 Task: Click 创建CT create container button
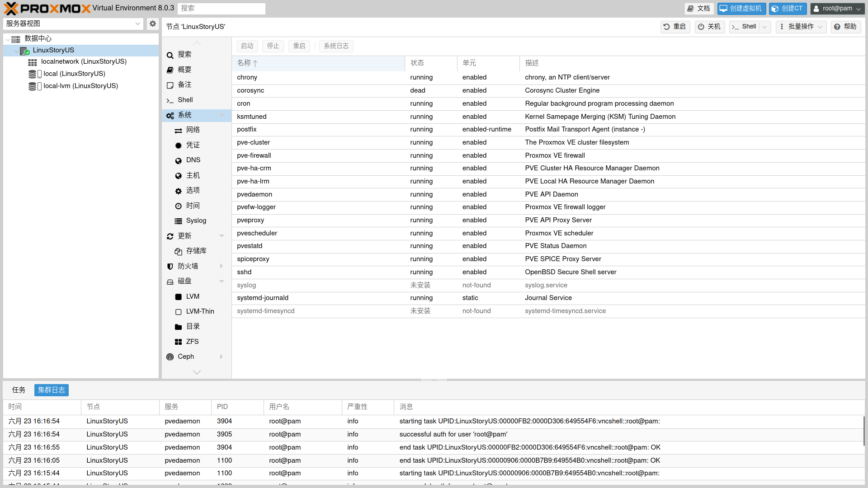(x=788, y=9)
